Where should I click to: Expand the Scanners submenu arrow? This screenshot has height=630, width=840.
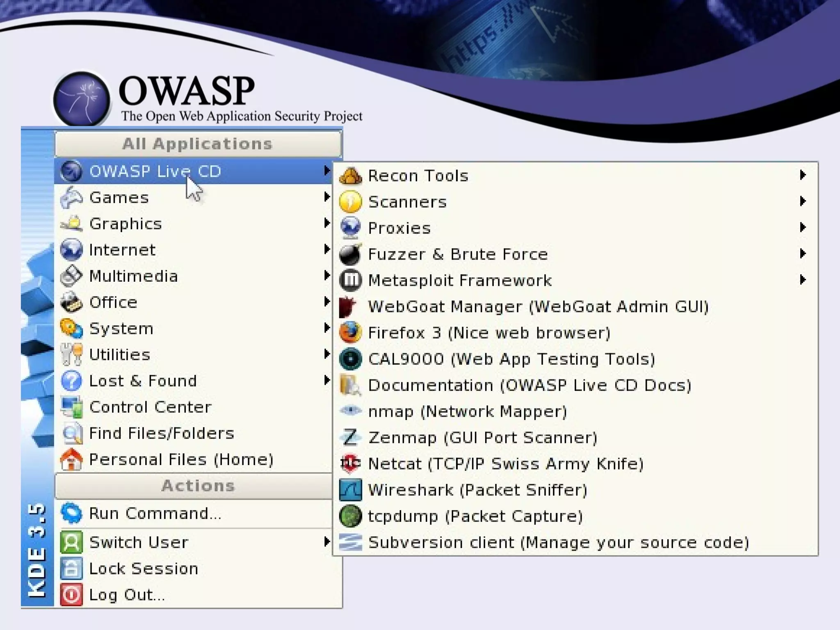click(x=803, y=201)
